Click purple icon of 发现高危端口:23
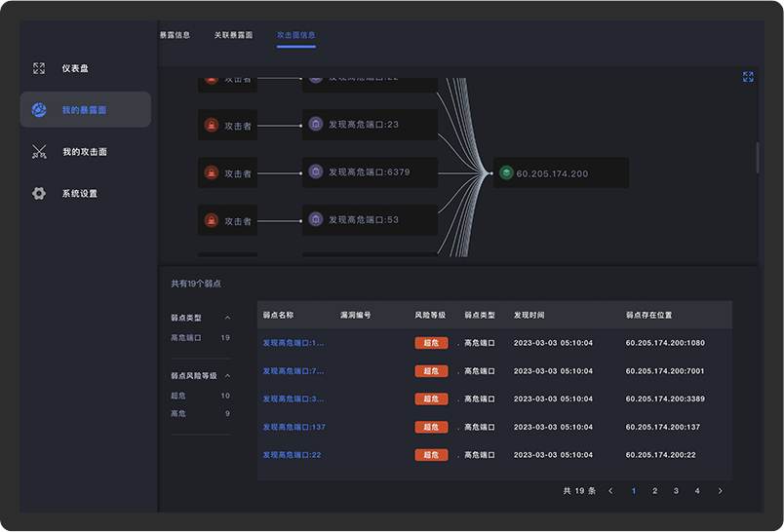 click(316, 124)
